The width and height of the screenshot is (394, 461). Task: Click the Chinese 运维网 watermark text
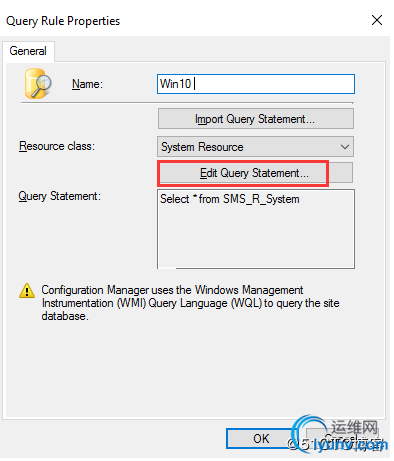click(x=354, y=427)
